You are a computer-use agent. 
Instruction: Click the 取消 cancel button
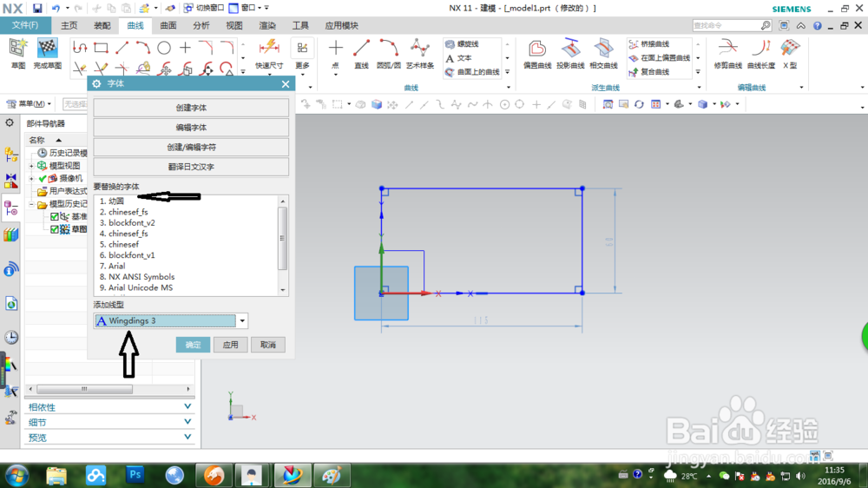click(268, 345)
